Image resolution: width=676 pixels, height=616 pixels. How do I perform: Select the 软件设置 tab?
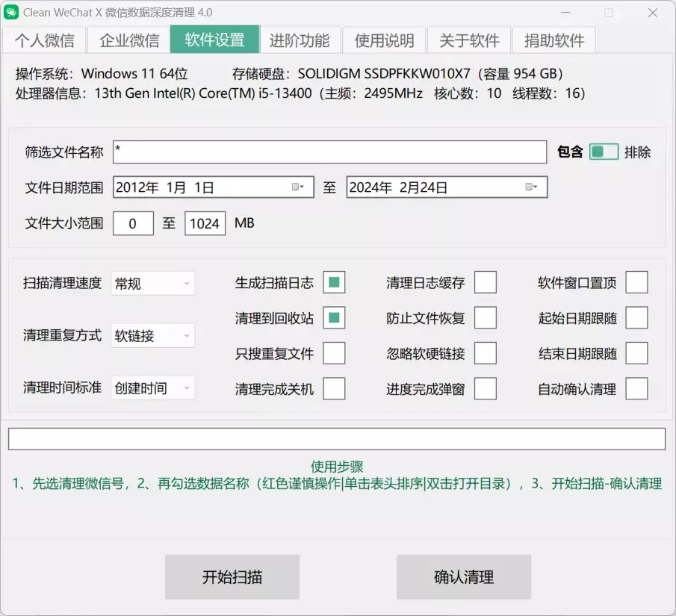point(214,40)
